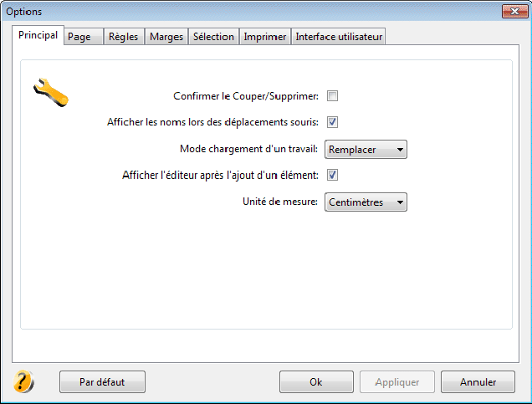The width and height of the screenshot is (532, 404).
Task: Go to the Sélection tab
Action: tap(213, 37)
